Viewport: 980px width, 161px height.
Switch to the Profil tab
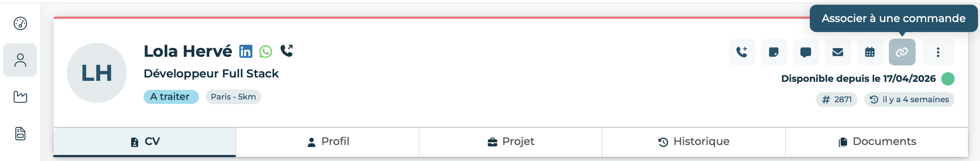pyautogui.click(x=327, y=142)
